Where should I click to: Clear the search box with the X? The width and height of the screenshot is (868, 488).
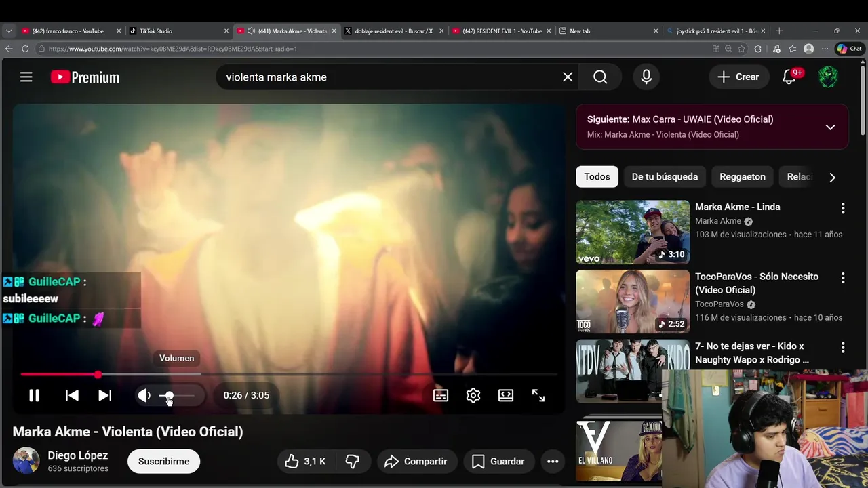coord(568,77)
